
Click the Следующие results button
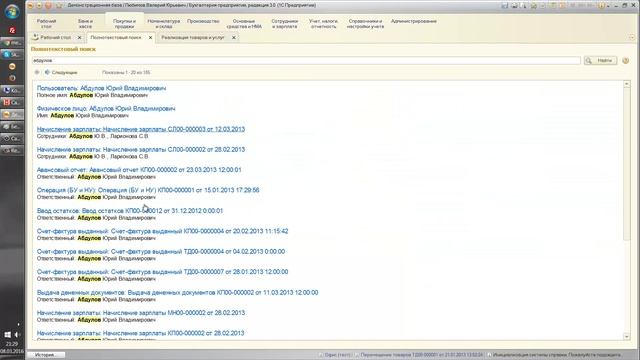pos(61,72)
